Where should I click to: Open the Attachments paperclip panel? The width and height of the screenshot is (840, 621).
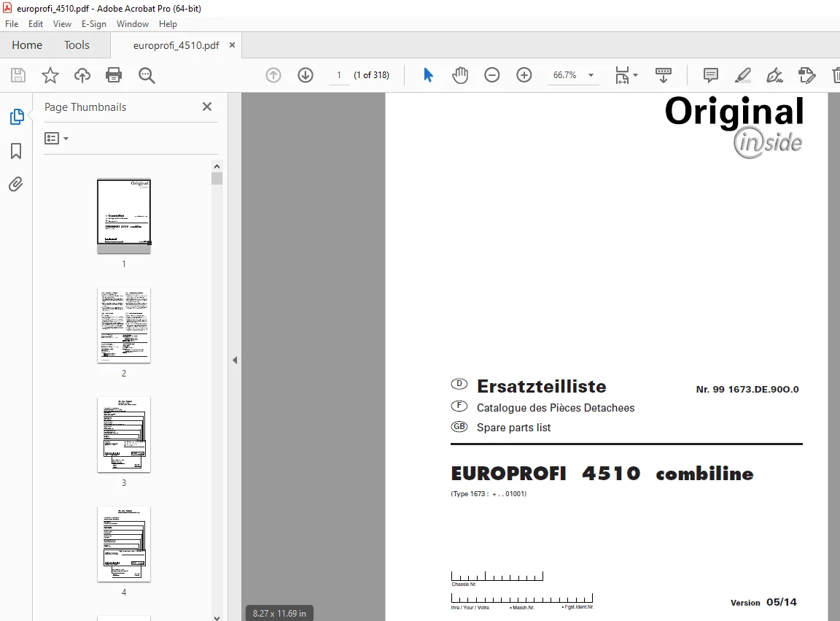pos(16,185)
